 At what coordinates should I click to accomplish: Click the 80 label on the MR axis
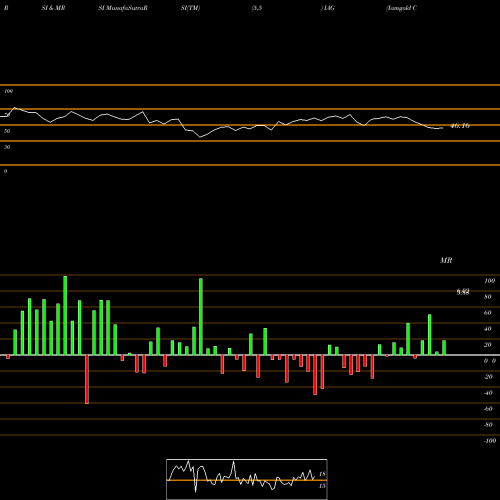[488, 297]
